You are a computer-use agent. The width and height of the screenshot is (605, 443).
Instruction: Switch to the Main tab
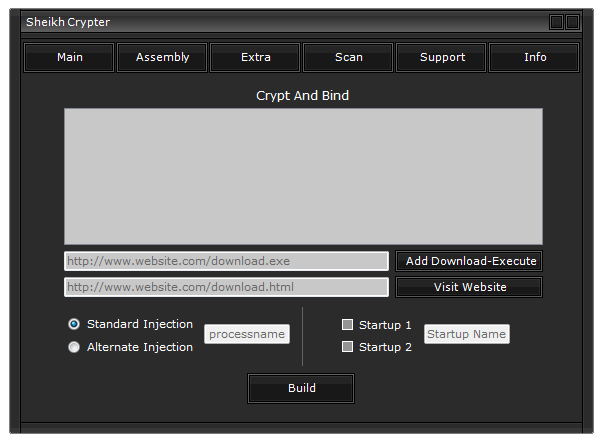pos(69,57)
